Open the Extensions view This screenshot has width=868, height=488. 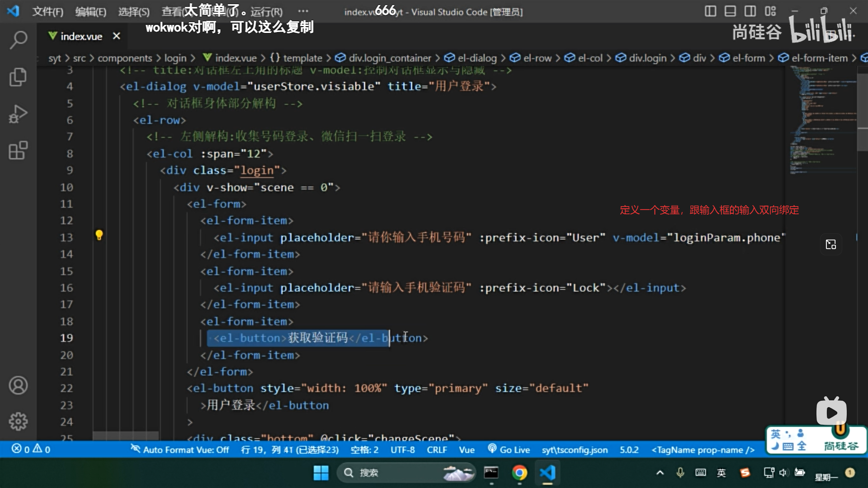tap(18, 150)
